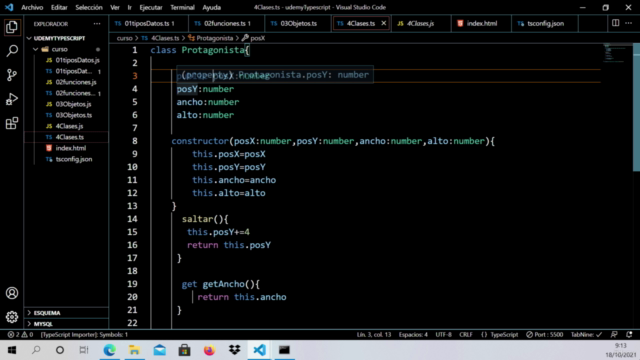The width and height of the screenshot is (640, 360).
Task: Open the Ayuda menu
Action: 211,7
